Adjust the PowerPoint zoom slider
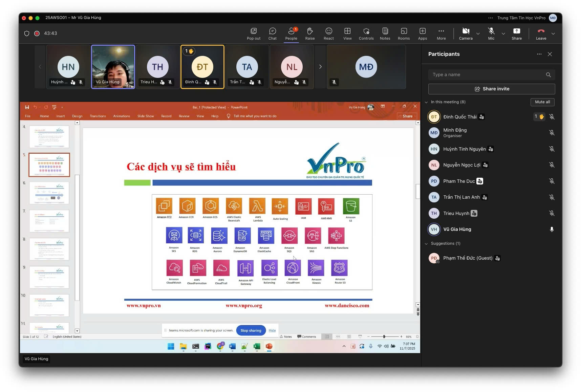This screenshot has width=581, height=392. (384, 336)
